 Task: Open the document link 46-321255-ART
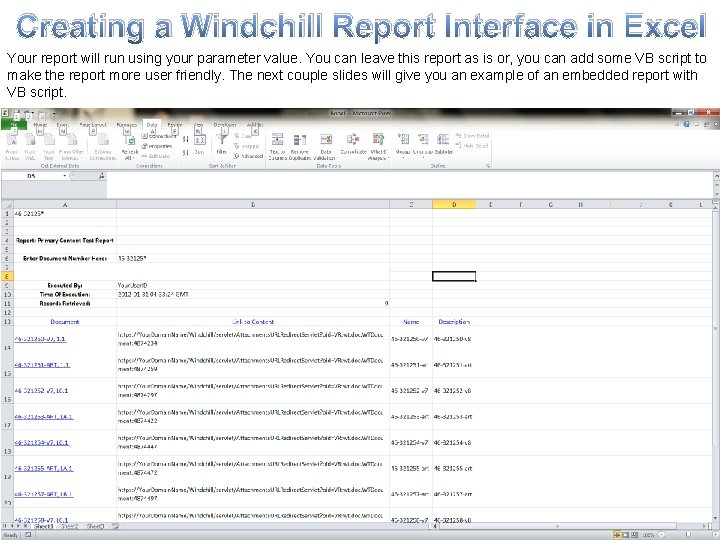[44, 468]
